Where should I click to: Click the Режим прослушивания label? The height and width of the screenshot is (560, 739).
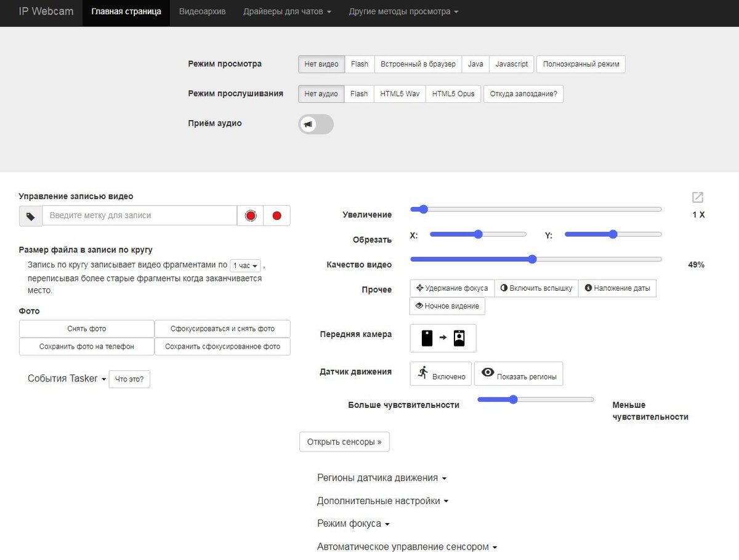(x=235, y=94)
